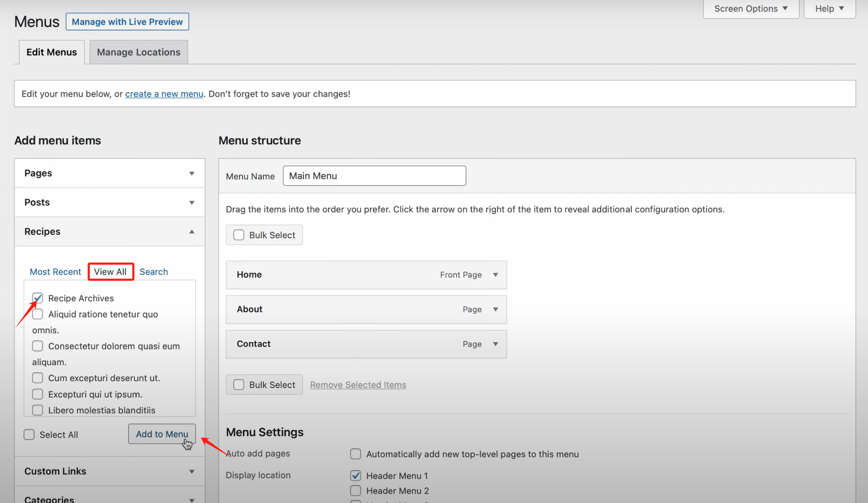Viewport: 868px width, 503px height.
Task: Click the Add to Menu button
Action: pyautogui.click(x=162, y=434)
